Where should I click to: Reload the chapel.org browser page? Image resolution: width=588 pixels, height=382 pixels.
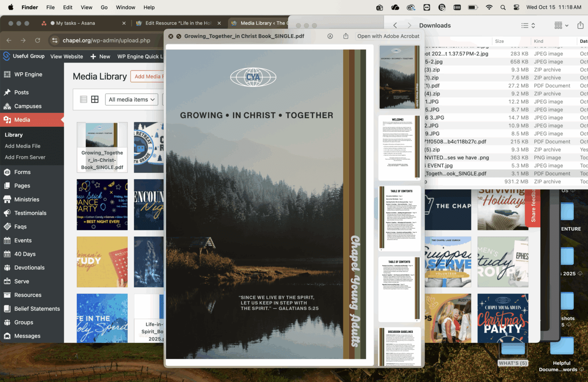38,40
